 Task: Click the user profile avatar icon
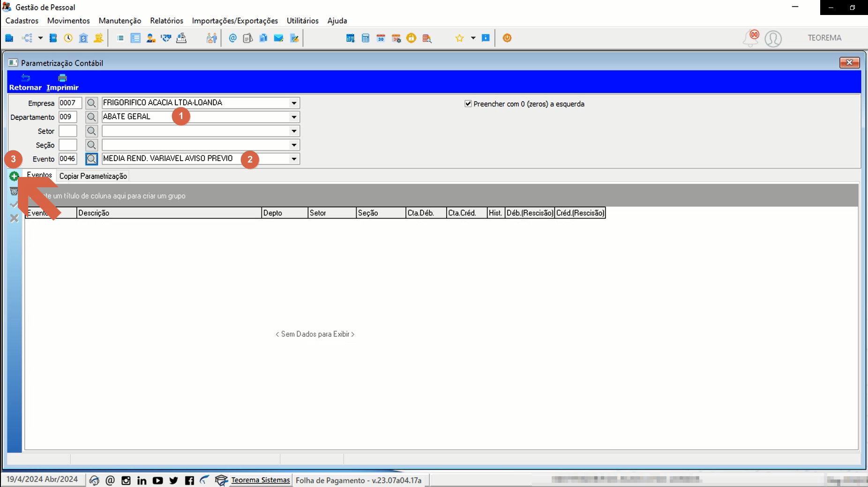(x=773, y=38)
